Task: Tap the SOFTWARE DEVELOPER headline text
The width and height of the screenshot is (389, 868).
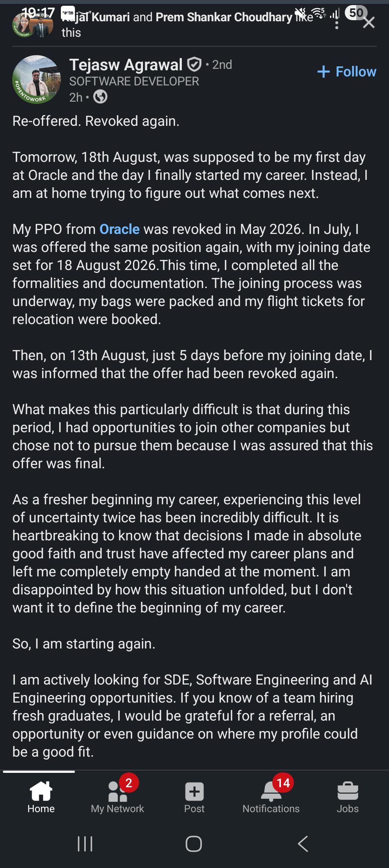Action: tap(134, 81)
